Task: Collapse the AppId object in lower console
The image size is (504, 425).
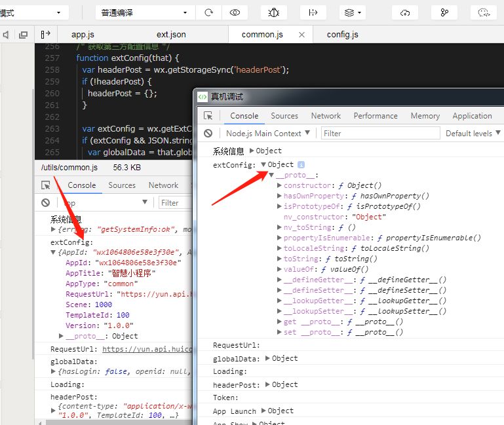Action: click(53, 252)
